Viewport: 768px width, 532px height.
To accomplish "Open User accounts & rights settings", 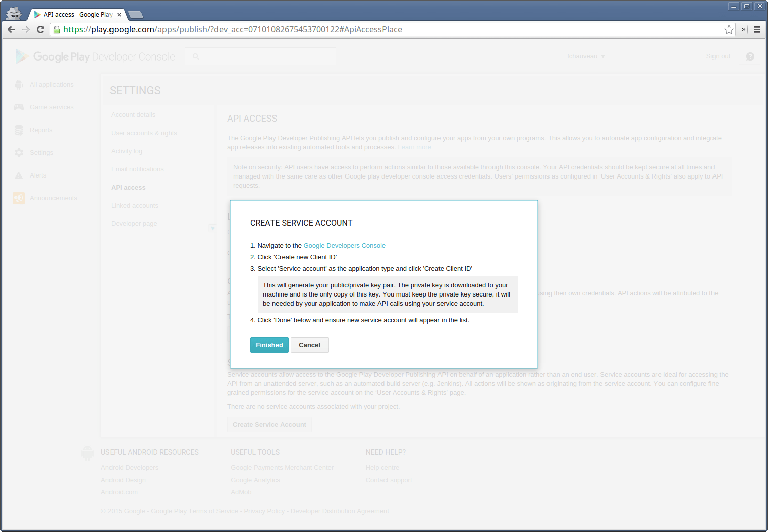I will tap(144, 133).
